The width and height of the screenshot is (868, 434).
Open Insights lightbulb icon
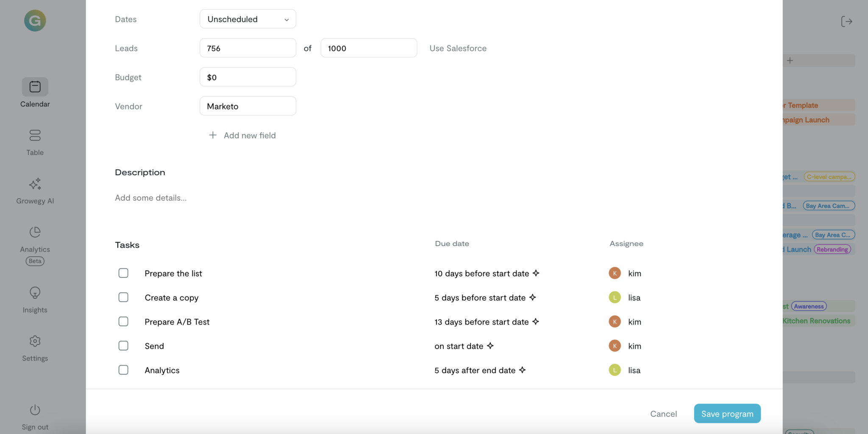pos(35,293)
